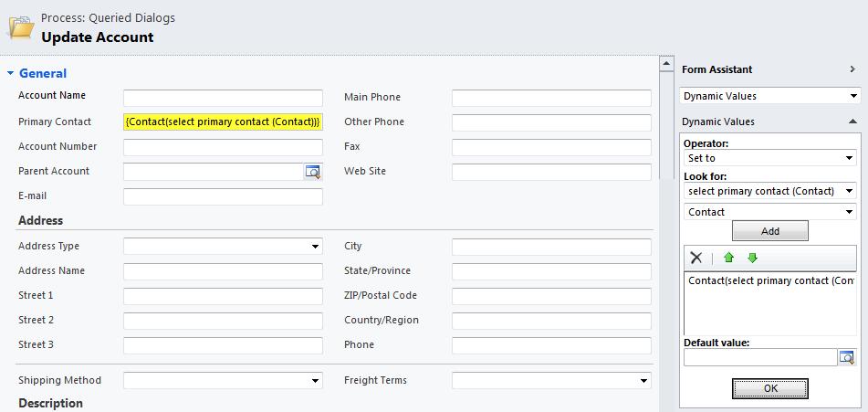Click the process folder icon in header
The image size is (868, 412).
tap(21, 27)
